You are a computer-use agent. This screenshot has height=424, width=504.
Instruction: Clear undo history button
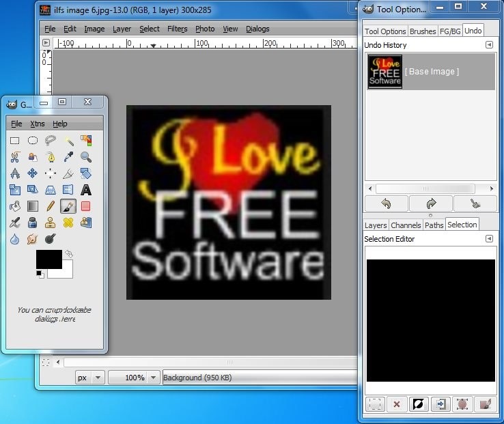pos(475,203)
